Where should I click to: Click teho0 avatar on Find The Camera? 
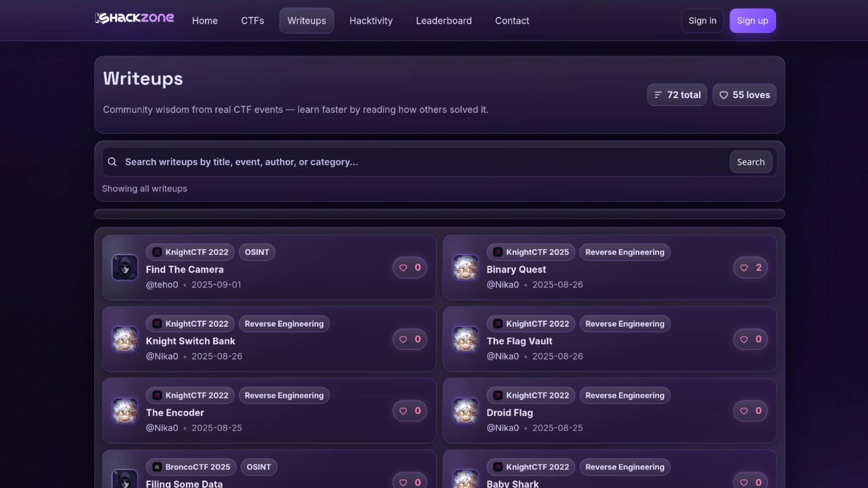[x=125, y=267]
